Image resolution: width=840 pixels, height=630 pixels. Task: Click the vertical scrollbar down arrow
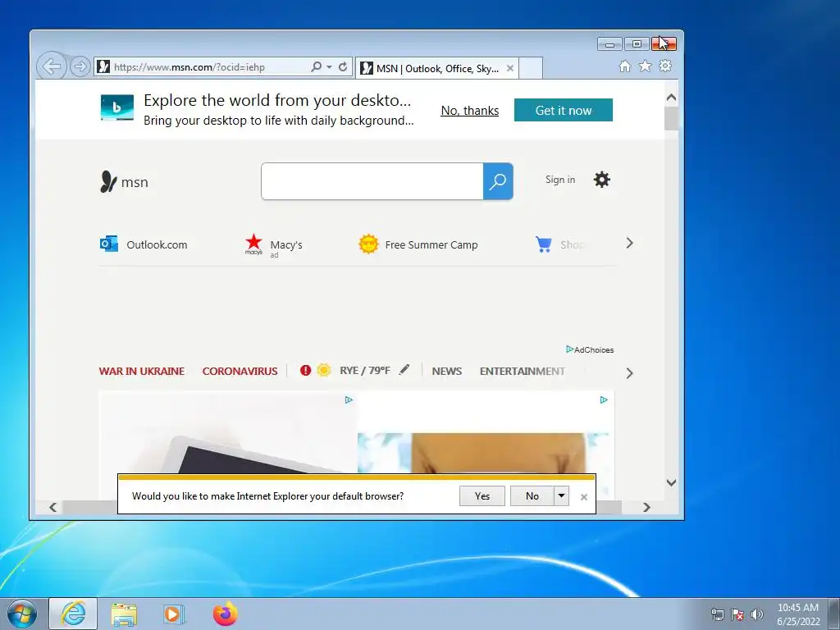tap(671, 482)
